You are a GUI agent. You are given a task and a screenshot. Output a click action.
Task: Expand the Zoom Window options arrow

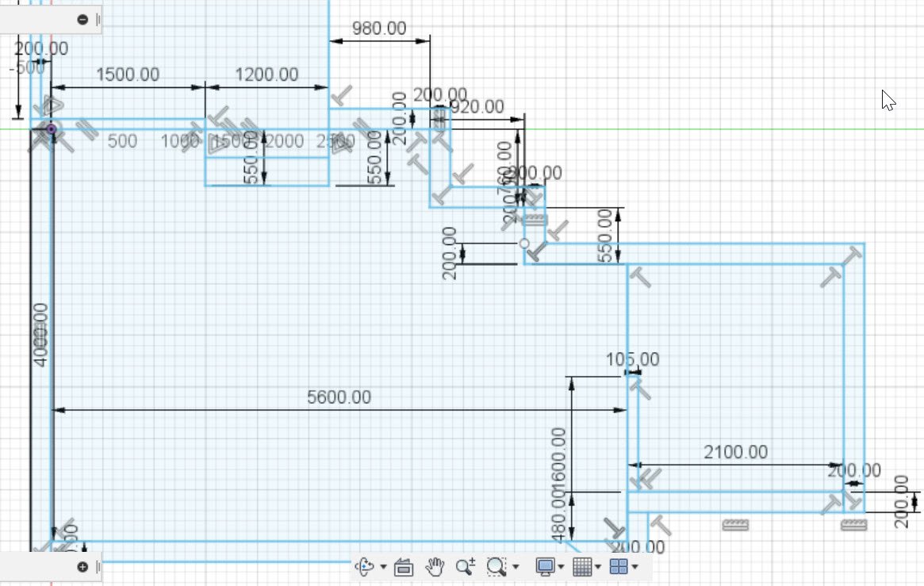[516, 567]
